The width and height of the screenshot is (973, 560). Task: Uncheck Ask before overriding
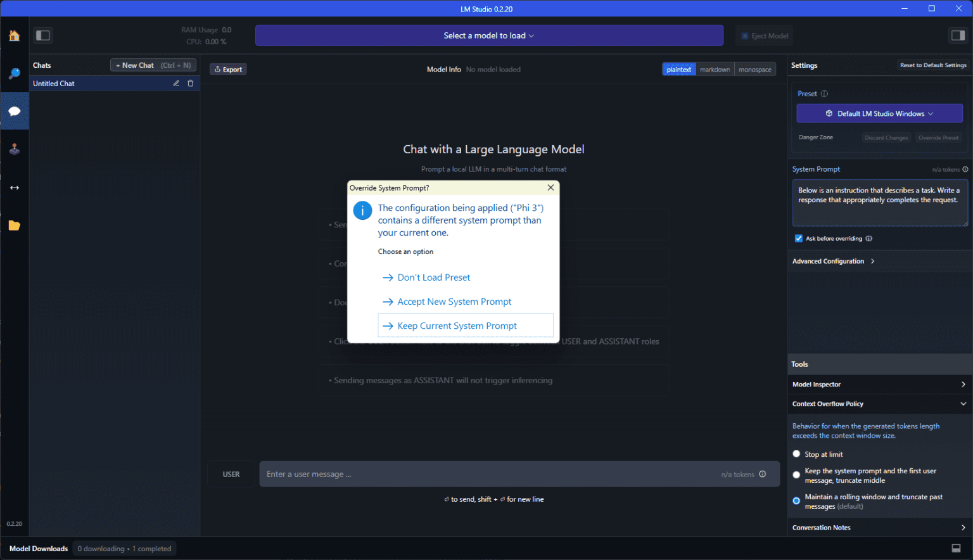pyautogui.click(x=799, y=238)
